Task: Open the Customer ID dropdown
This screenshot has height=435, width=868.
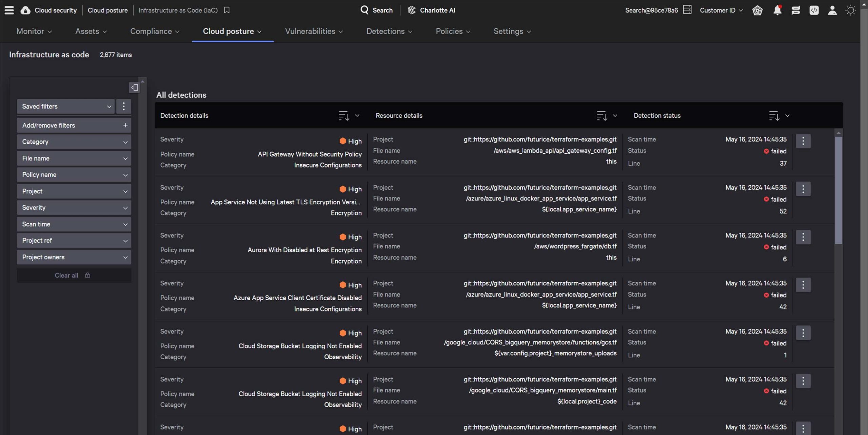Action: coord(721,10)
